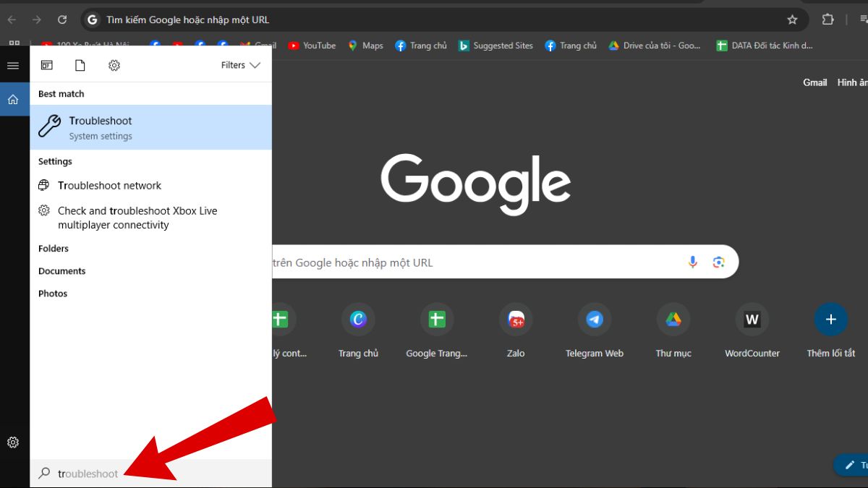Select the Home icon in search sidebar

tap(13, 99)
